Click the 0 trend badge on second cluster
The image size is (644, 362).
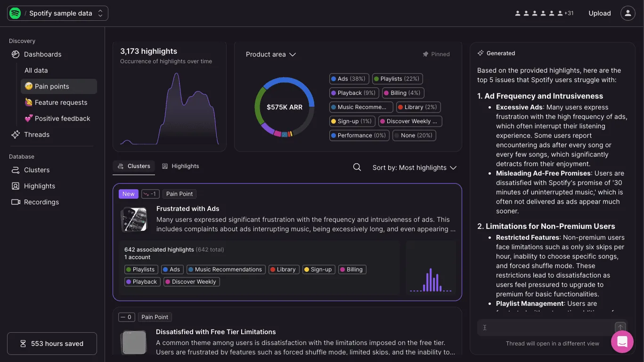coord(126,317)
